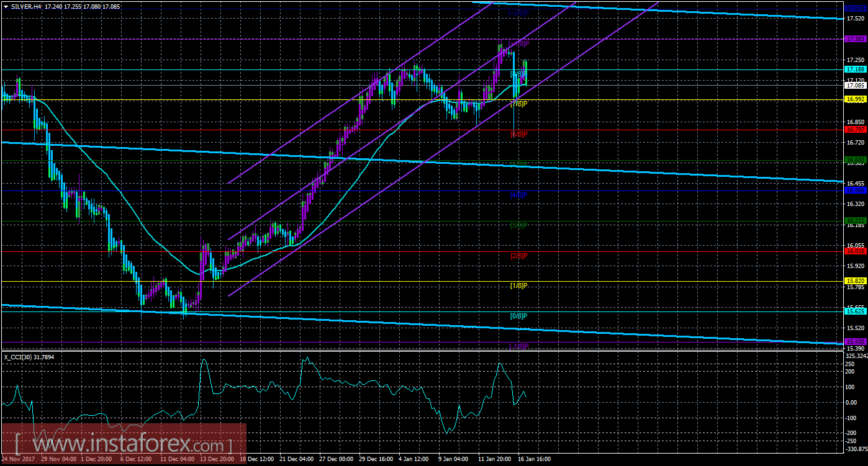Click the 29 Dec 16:00 time axis label
Image resolution: width=868 pixels, height=466 pixels.
[x=376, y=460]
